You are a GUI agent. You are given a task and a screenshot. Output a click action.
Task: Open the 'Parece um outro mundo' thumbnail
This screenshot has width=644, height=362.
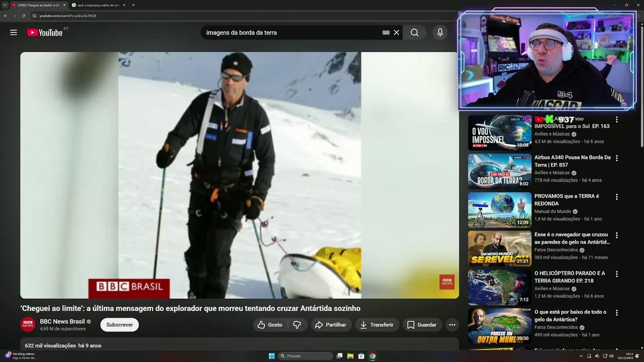coord(500,326)
